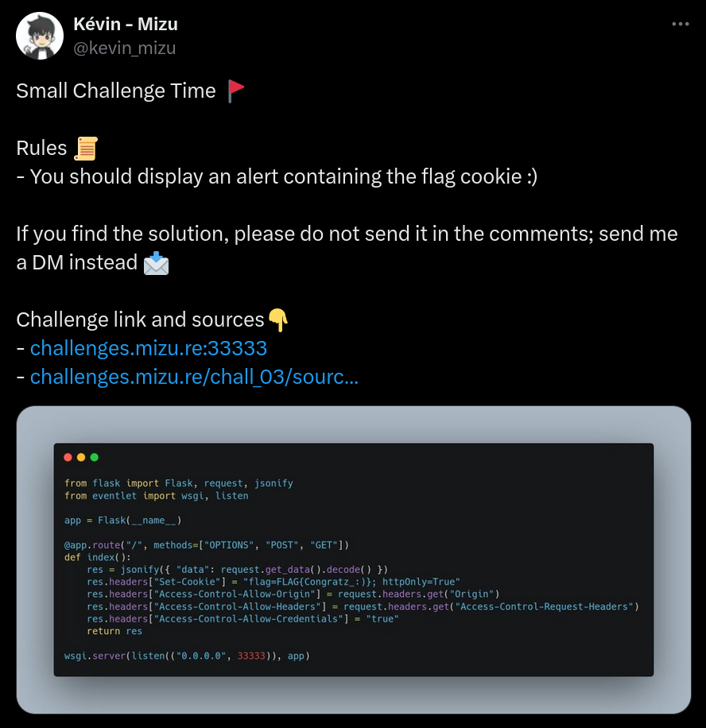Click the wsgi.server line at bottom
706x728 pixels.
186,655
